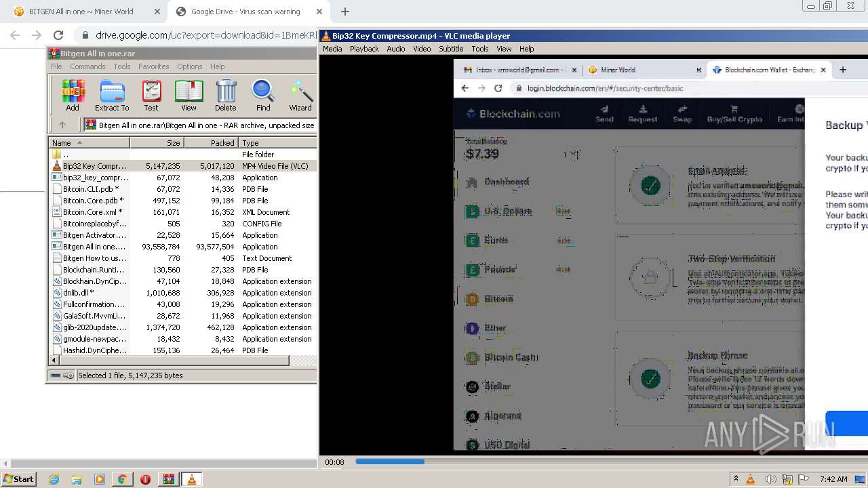Select Bitgen All in one application row
Screen dimensions: 868x488
point(183,247)
